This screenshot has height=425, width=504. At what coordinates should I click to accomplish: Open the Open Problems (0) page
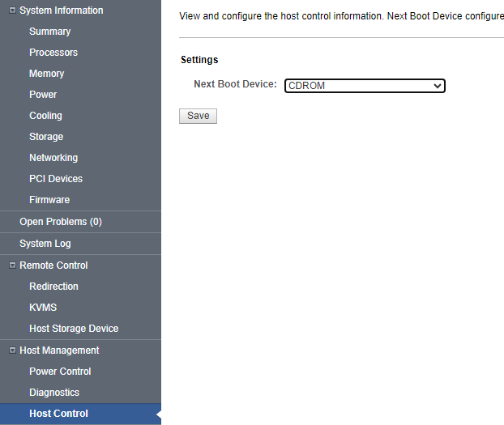tap(61, 222)
